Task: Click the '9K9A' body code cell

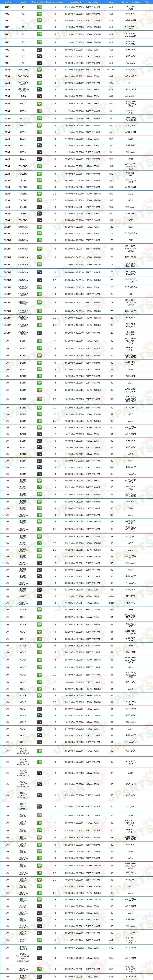Action: (111, 597)
